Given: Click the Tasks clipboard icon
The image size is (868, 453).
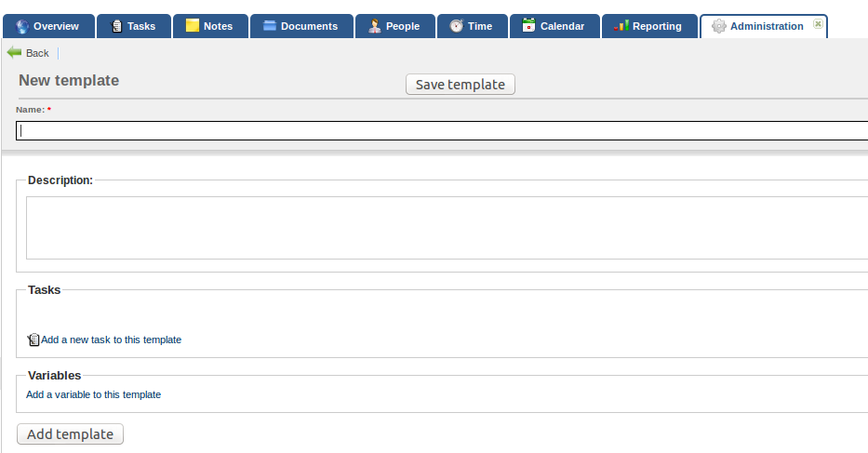Looking at the screenshot, I should [116, 26].
